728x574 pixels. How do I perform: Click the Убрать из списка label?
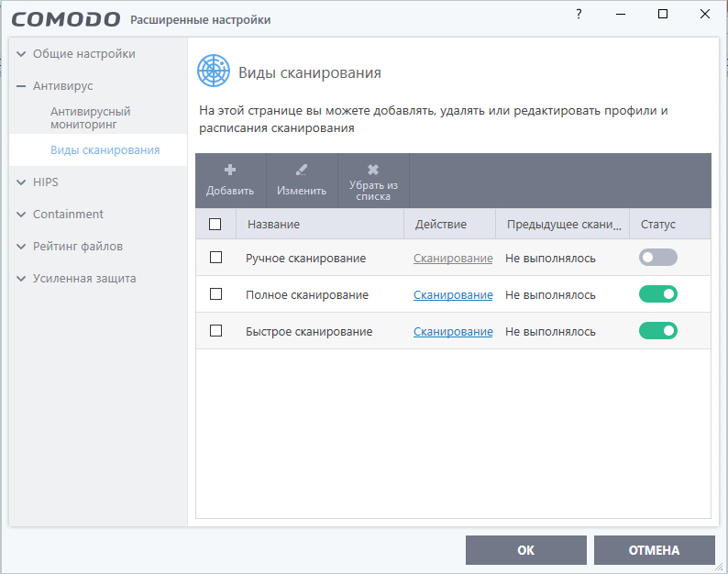pyautogui.click(x=373, y=191)
